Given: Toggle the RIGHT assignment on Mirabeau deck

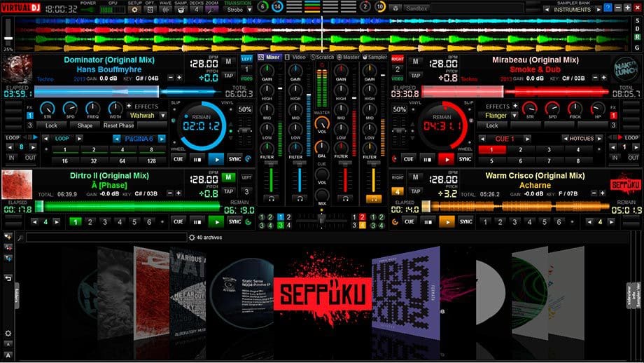Looking at the screenshot, I should point(397,59).
